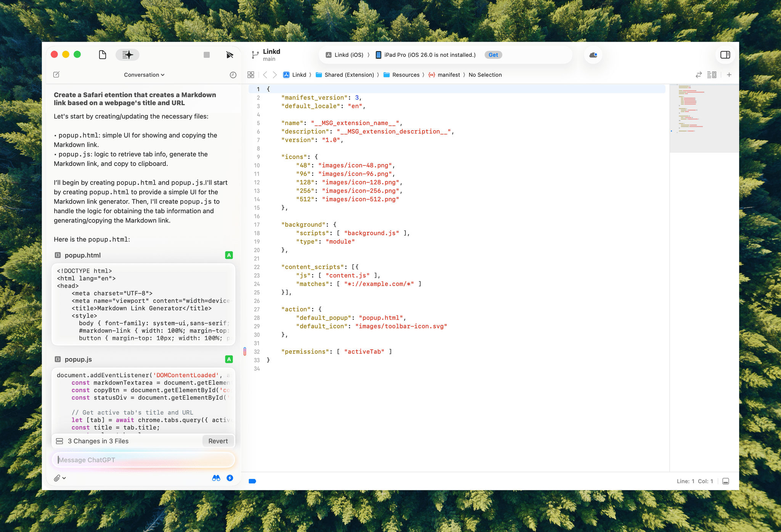Click the "popup.html" default_popup value

click(x=381, y=318)
